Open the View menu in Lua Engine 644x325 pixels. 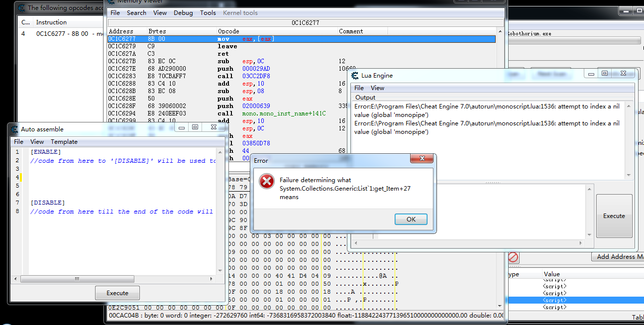coord(377,88)
